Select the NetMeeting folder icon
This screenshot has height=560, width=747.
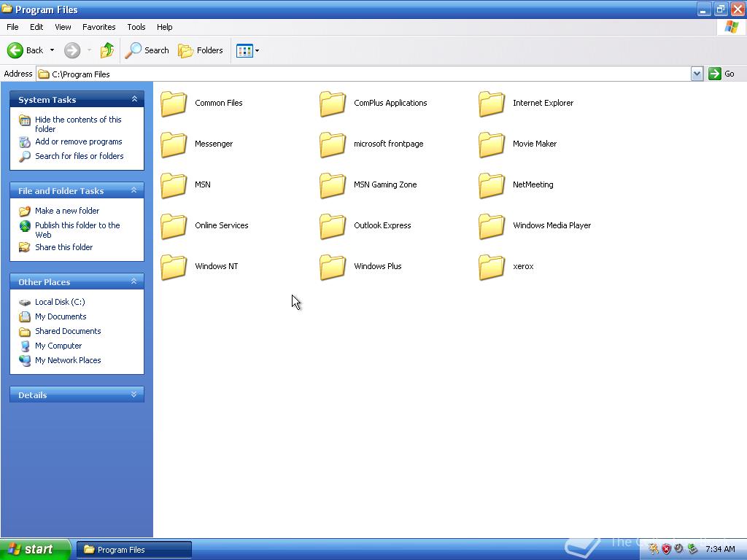[x=492, y=185]
